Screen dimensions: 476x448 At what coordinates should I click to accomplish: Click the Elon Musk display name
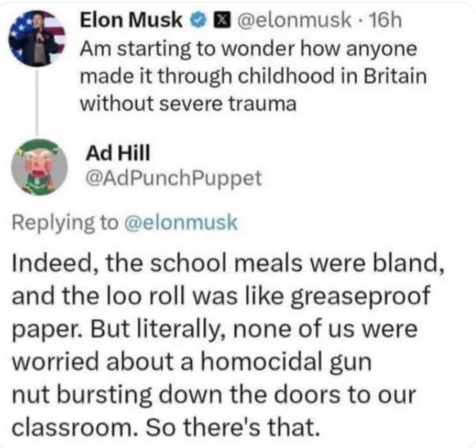click(x=131, y=21)
